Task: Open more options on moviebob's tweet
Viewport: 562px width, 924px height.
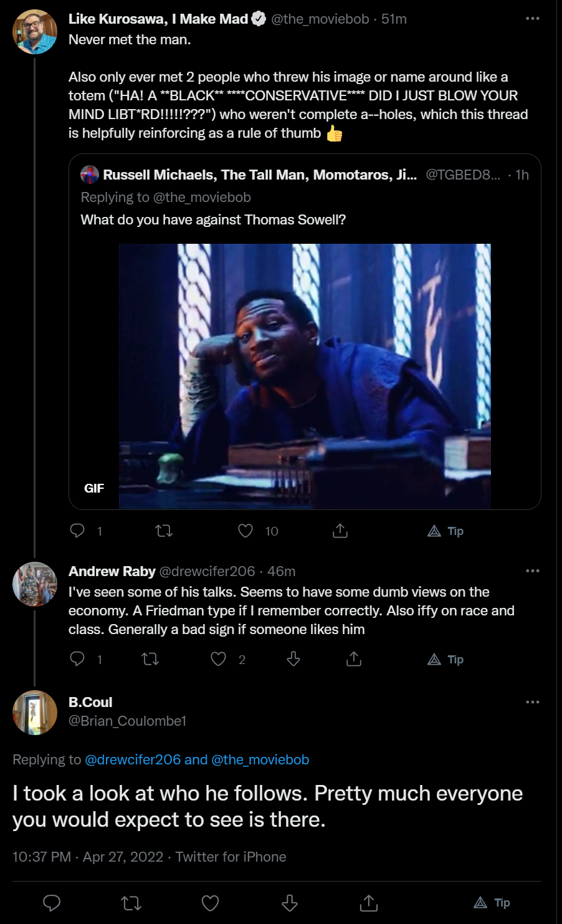Action: point(532,19)
